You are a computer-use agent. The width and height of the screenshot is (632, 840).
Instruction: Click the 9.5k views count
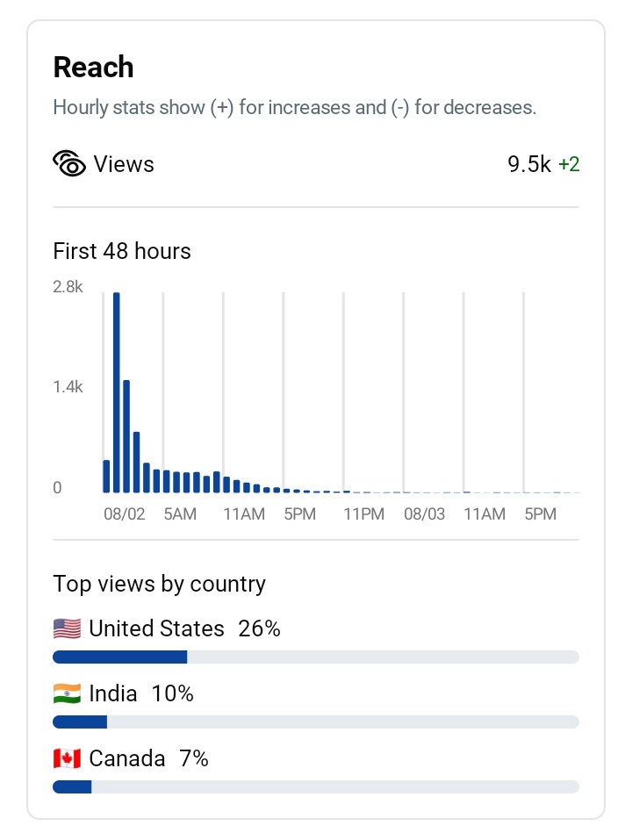coord(529,164)
